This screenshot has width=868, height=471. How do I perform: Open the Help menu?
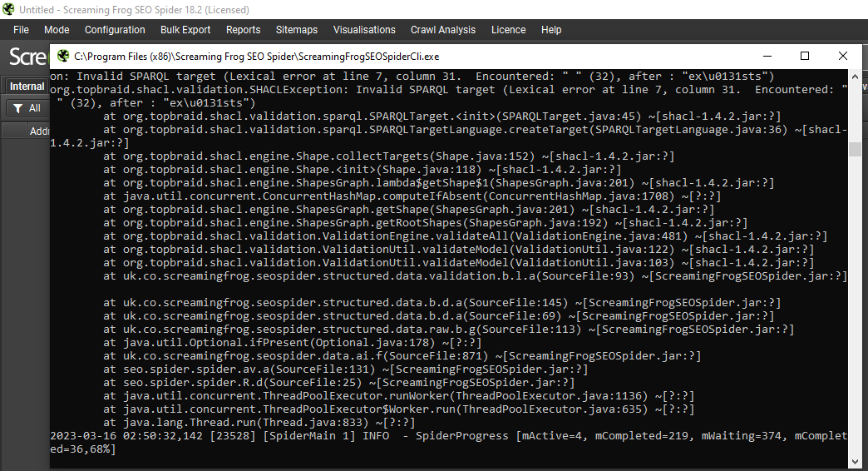point(550,30)
